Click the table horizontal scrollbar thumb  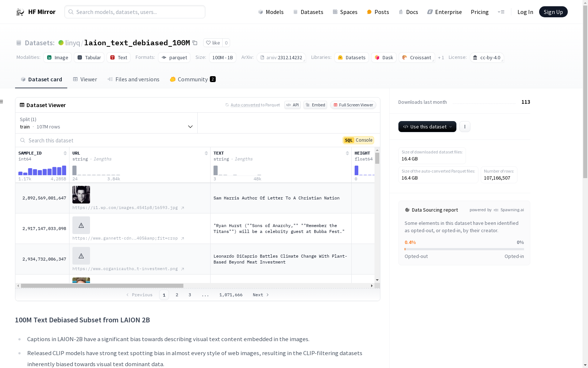point(102,286)
